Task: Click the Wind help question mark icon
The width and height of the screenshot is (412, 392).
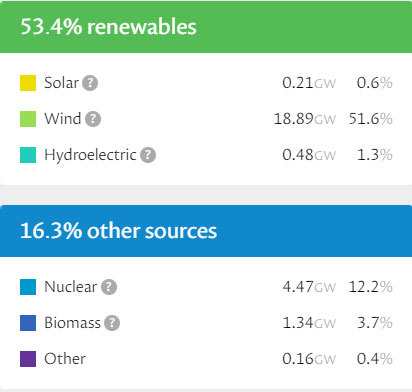Action: click(x=93, y=119)
